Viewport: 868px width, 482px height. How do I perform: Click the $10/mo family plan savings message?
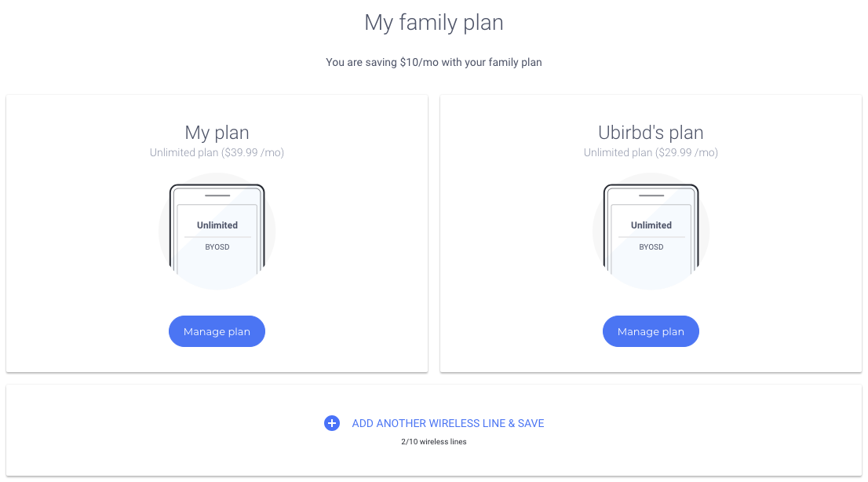tap(433, 62)
